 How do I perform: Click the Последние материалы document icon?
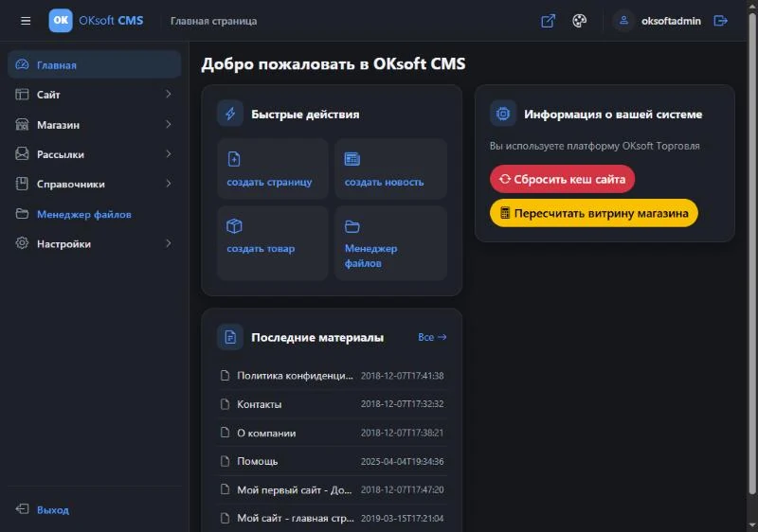230,337
